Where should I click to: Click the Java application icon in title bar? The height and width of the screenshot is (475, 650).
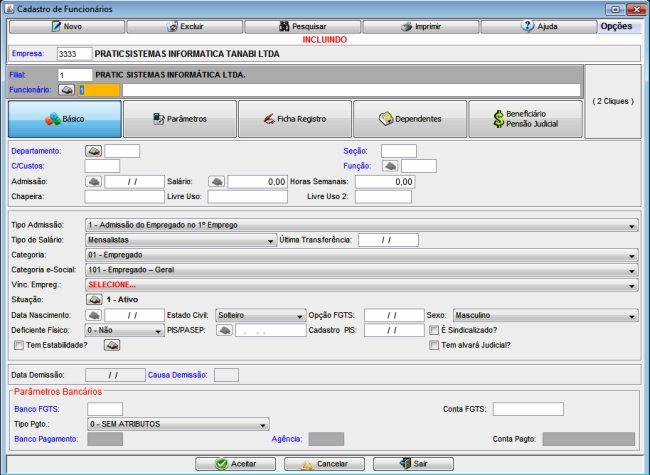pyautogui.click(x=9, y=9)
